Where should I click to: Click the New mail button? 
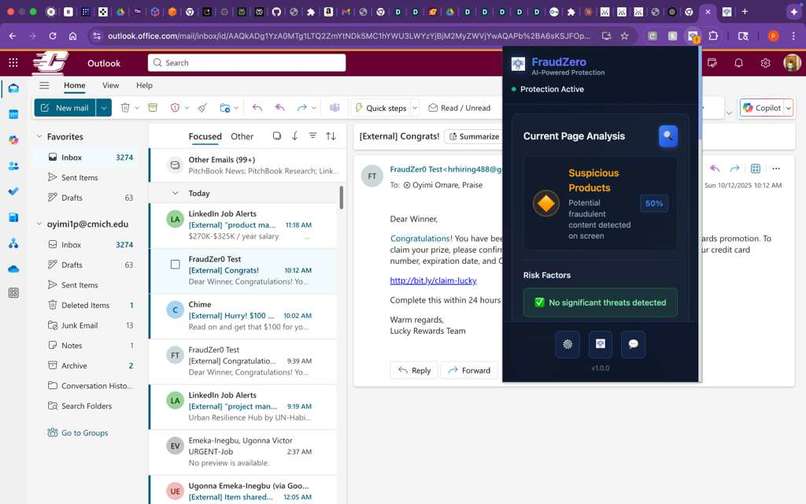(65, 107)
